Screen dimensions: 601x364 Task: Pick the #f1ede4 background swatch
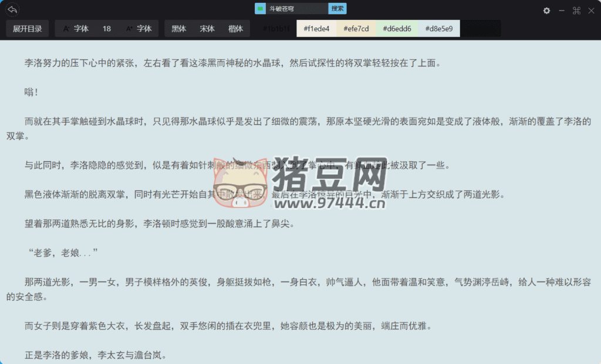[x=316, y=29]
